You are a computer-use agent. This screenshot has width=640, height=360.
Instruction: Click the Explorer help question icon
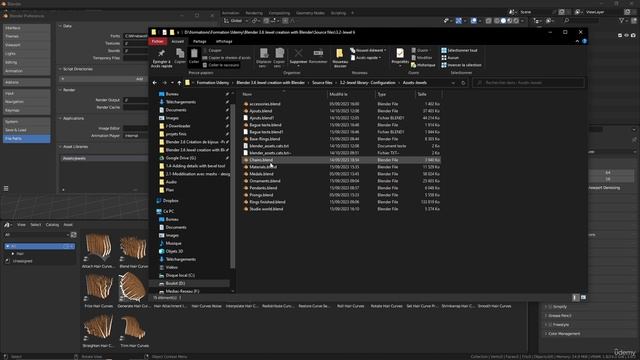tap(584, 41)
